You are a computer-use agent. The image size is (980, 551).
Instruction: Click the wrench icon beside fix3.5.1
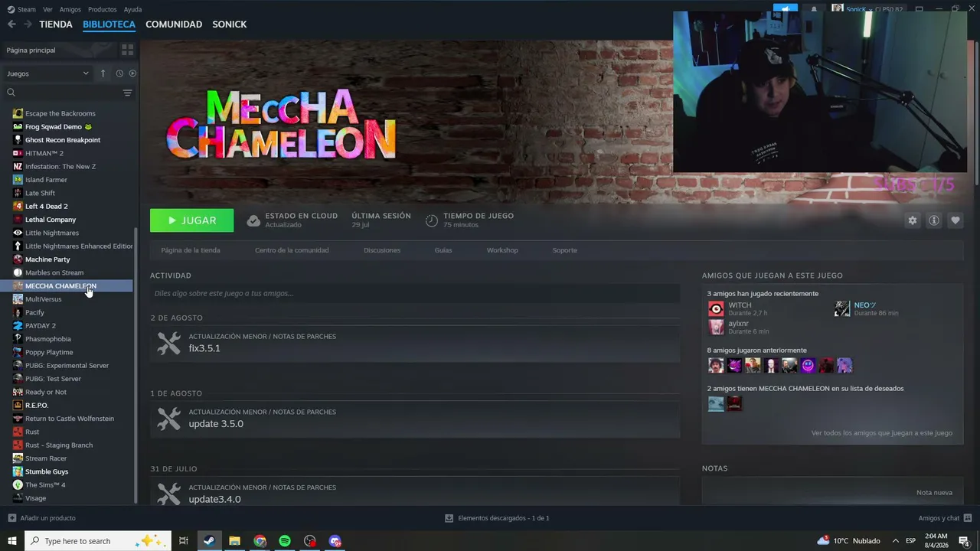point(168,343)
